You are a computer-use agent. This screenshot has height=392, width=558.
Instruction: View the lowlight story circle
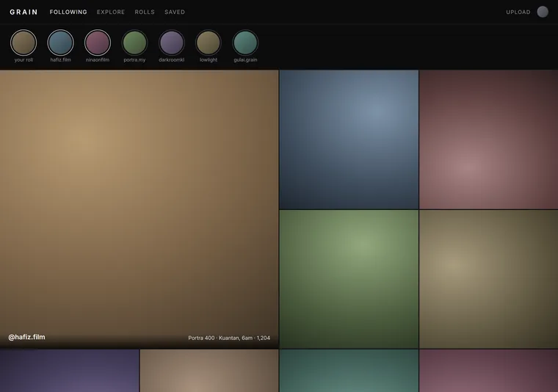click(x=209, y=43)
